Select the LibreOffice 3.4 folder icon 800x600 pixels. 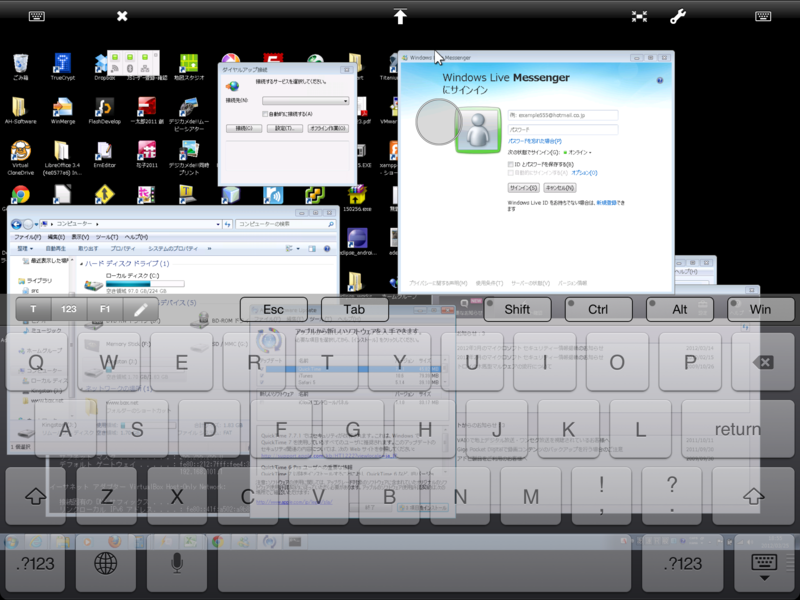62,158
